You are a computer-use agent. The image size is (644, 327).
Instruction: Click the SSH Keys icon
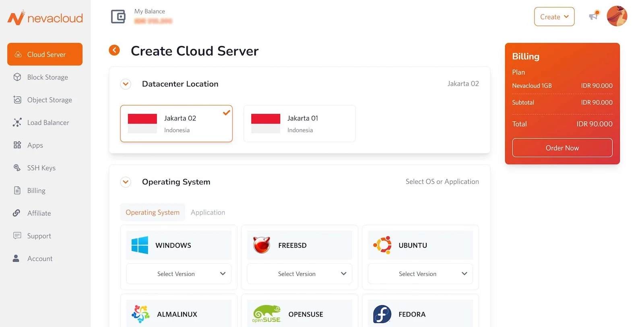point(17,168)
